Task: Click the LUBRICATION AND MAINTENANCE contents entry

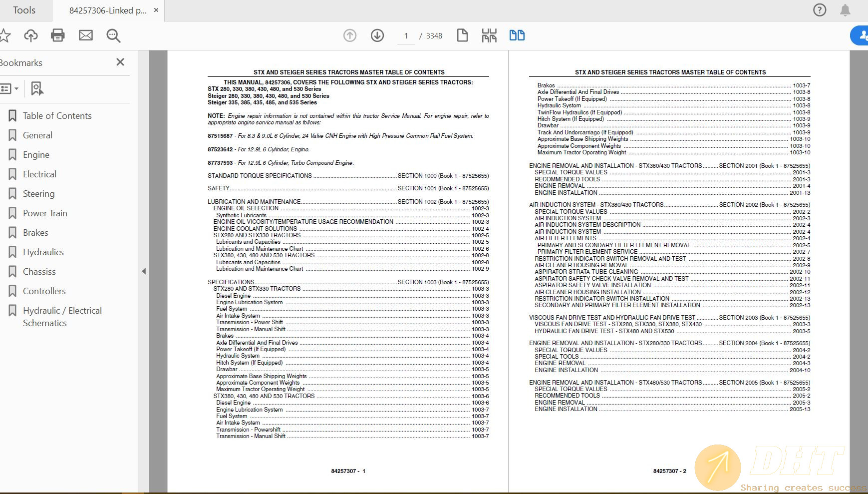Action: point(348,202)
